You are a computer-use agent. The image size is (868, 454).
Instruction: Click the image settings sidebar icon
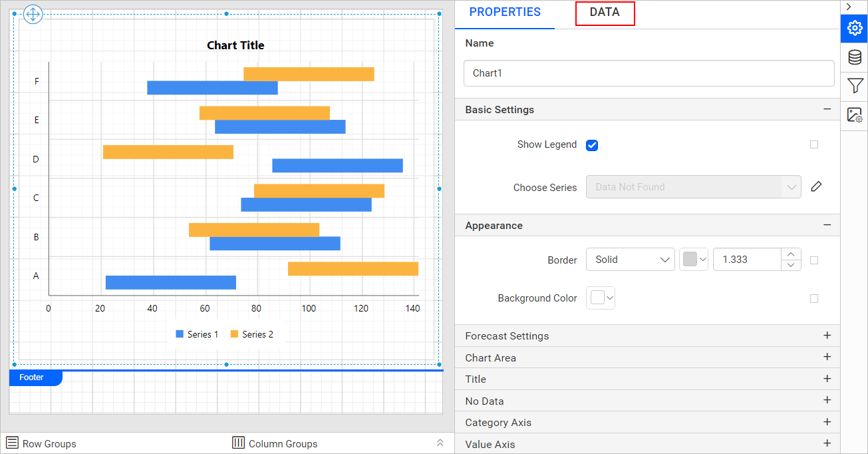point(854,114)
